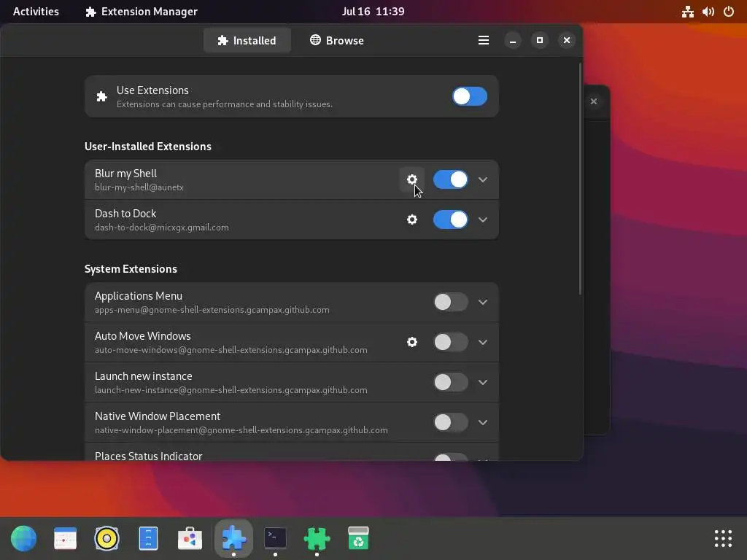This screenshot has width=747, height=560.
Task: Click the User-Installed Extensions heading
Action: (x=147, y=146)
